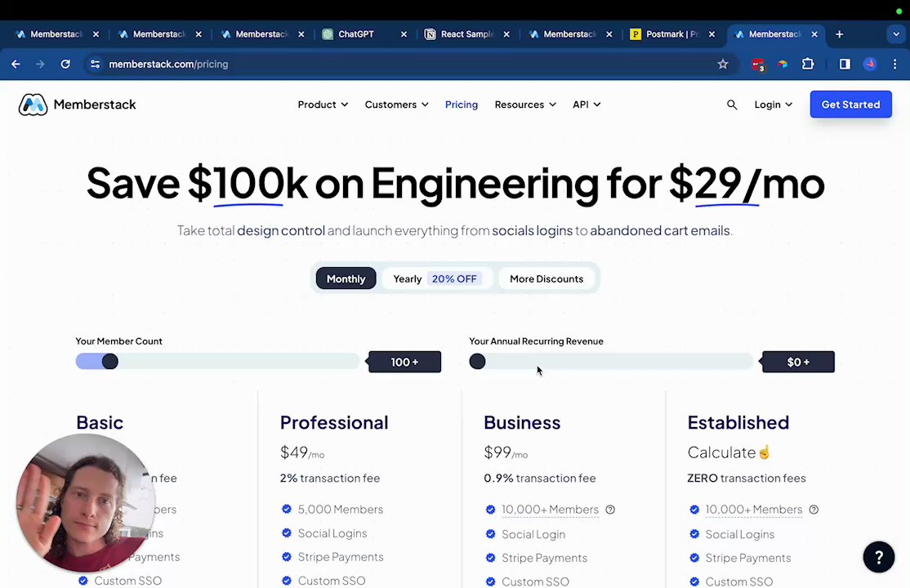Click Business 10,000+ Members link

[551, 510]
